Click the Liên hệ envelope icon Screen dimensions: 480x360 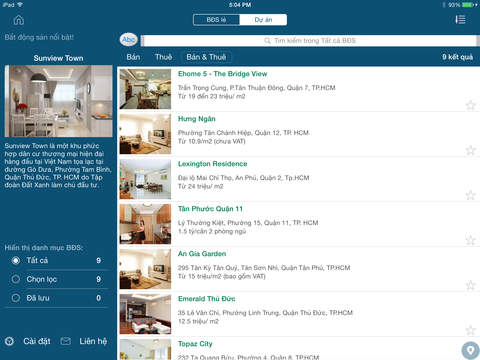click(66, 341)
